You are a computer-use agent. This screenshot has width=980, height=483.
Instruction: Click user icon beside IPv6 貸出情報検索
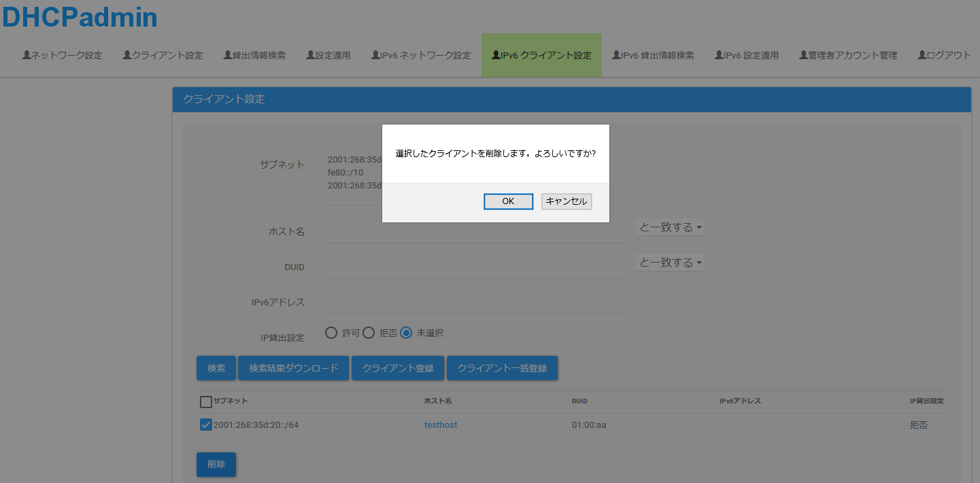(616, 55)
